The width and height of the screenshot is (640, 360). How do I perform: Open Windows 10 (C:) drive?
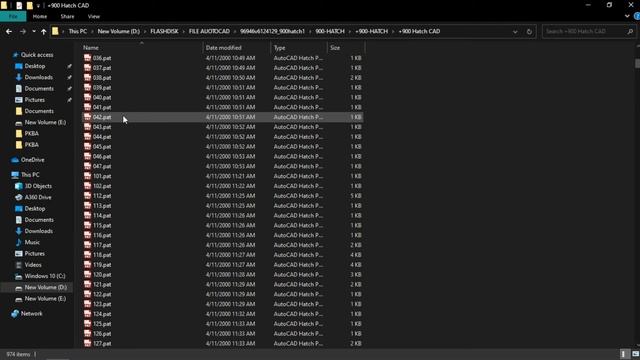[45, 276]
